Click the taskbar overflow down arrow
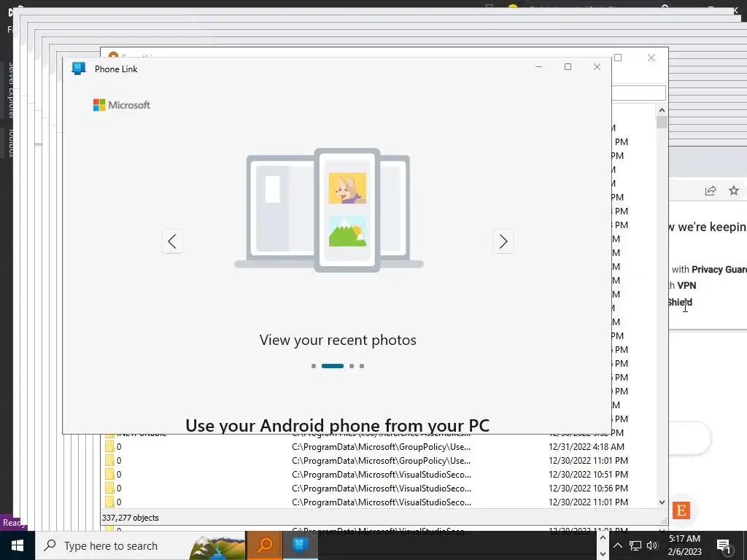The height and width of the screenshot is (560, 747). (603, 553)
